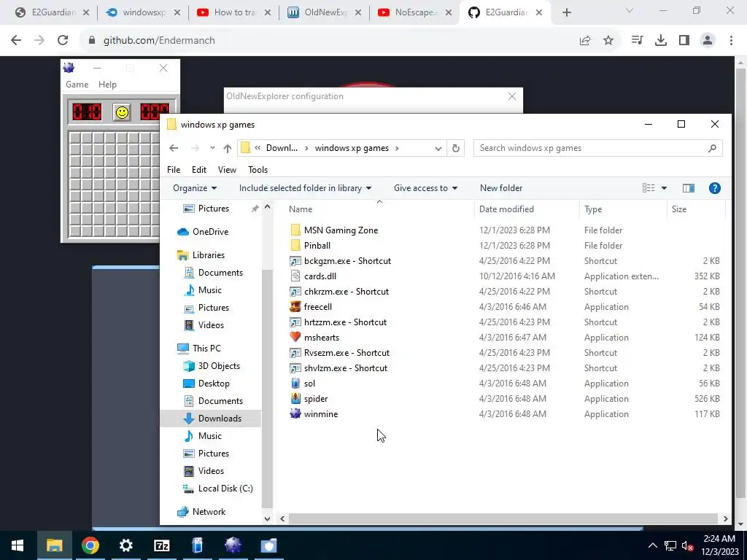Click the Chrome address bar URL
This screenshot has height=560, width=747.
pos(158,41)
